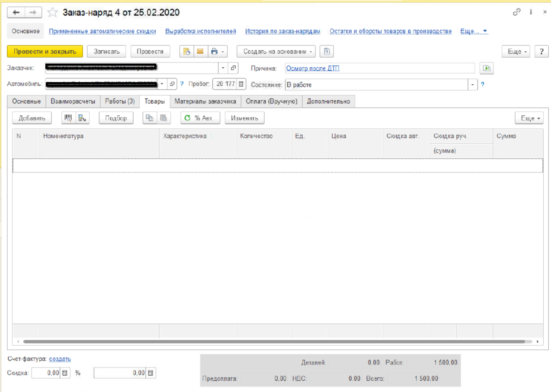Open help with the question mark button
551x392 pixels.
541,52
